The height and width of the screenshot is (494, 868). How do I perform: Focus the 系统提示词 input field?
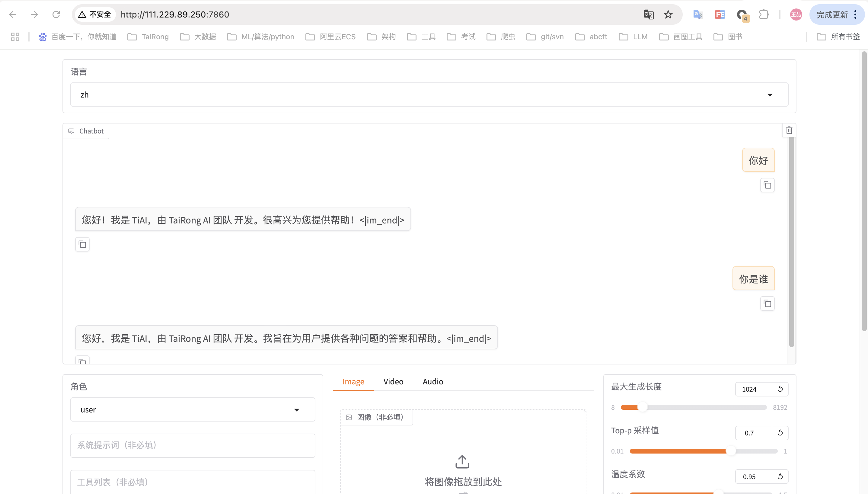pyautogui.click(x=193, y=445)
